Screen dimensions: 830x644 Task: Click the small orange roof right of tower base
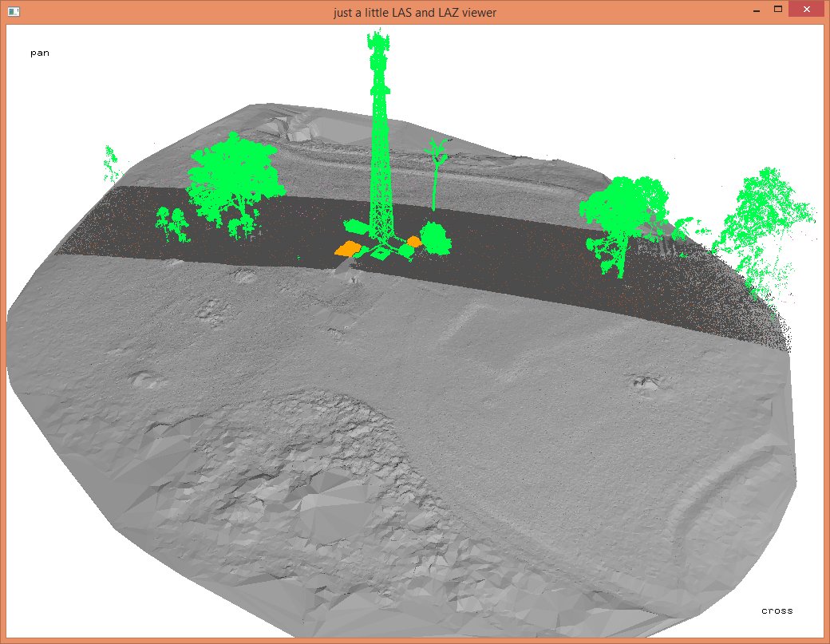pyautogui.click(x=413, y=240)
